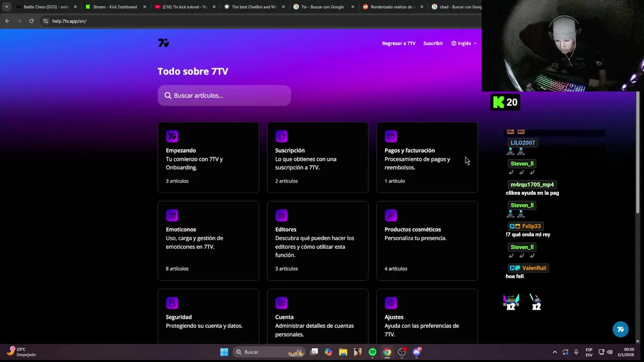Show hidden system tray icons
The height and width of the screenshot is (362, 644).
(554, 352)
